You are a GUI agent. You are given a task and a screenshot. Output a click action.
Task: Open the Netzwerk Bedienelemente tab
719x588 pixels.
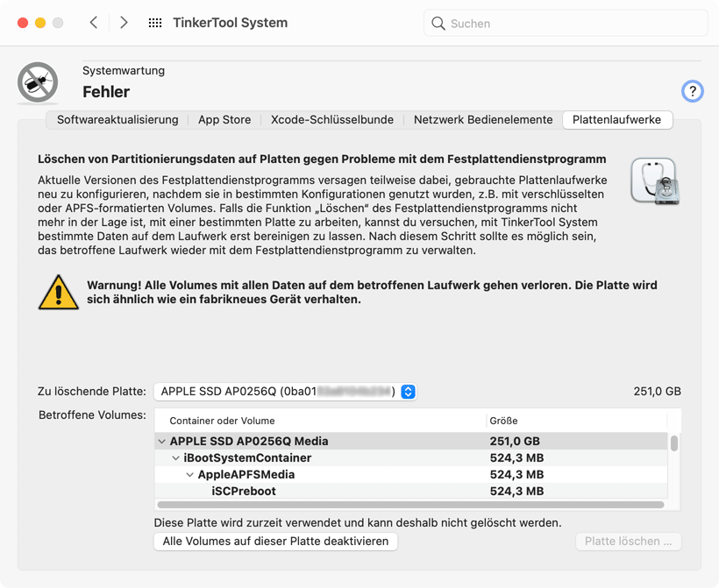(483, 120)
